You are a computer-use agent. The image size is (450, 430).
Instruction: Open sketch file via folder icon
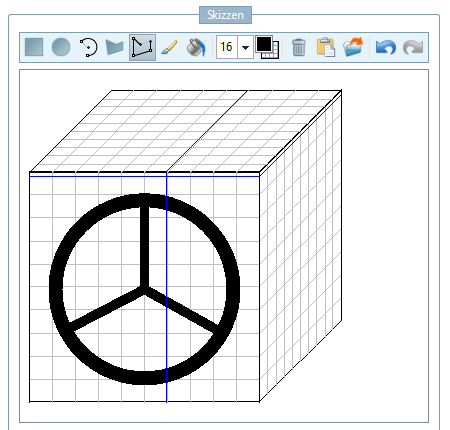click(x=353, y=47)
